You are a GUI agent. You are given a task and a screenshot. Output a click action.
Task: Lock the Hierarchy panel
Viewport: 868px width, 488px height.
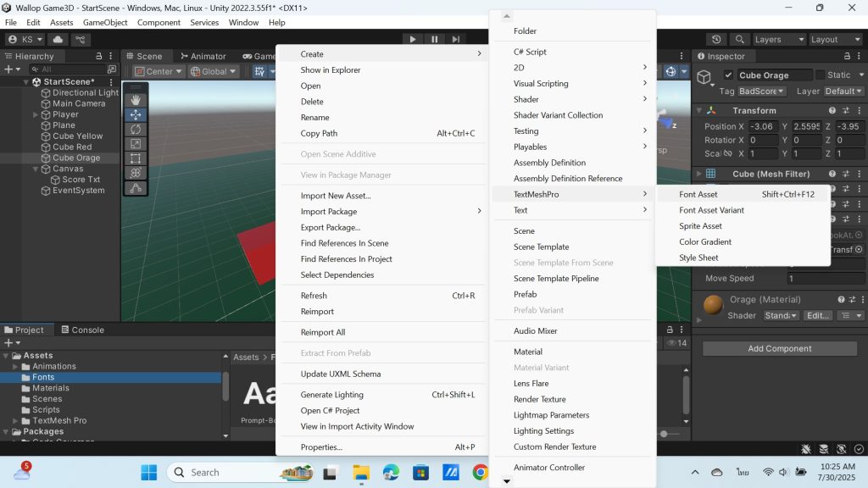(99, 56)
